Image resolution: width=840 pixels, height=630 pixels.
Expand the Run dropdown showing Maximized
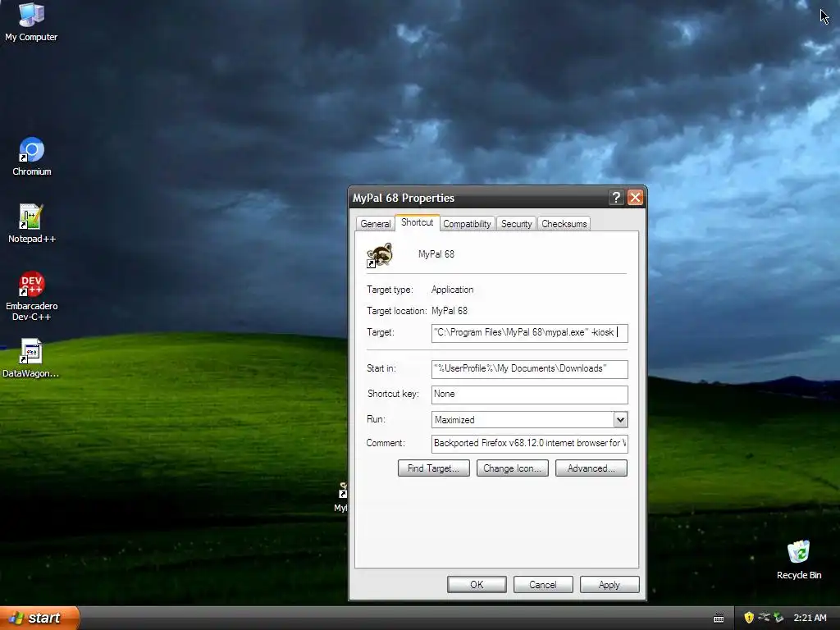620,419
